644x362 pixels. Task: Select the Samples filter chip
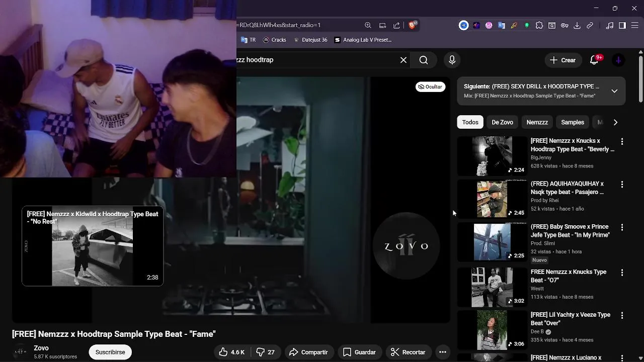pos(573,122)
